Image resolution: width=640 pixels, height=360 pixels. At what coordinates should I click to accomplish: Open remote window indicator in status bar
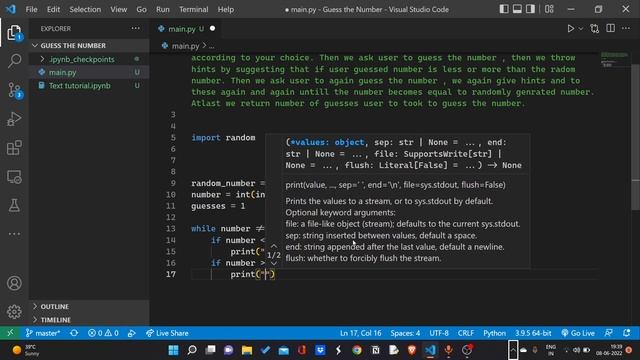tap(10, 333)
